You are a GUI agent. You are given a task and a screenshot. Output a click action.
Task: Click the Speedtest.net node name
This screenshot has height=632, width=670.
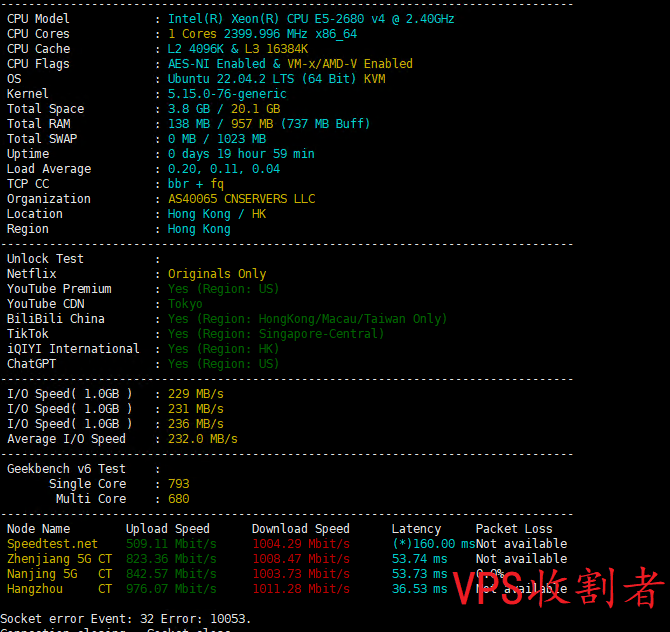point(53,544)
